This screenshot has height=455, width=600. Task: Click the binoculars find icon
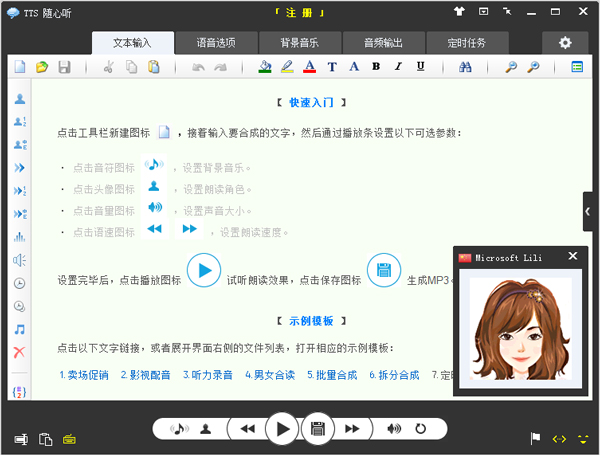(464, 67)
